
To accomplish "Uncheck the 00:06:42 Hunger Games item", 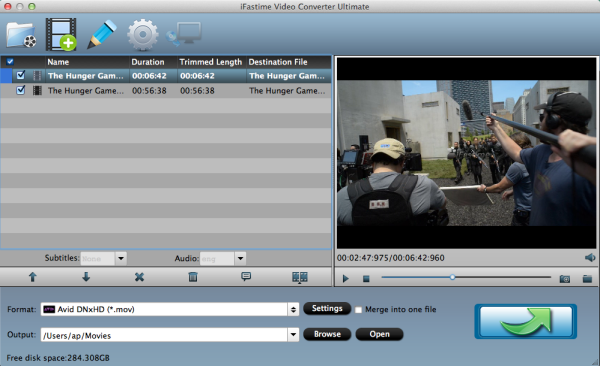I will [21, 75].
